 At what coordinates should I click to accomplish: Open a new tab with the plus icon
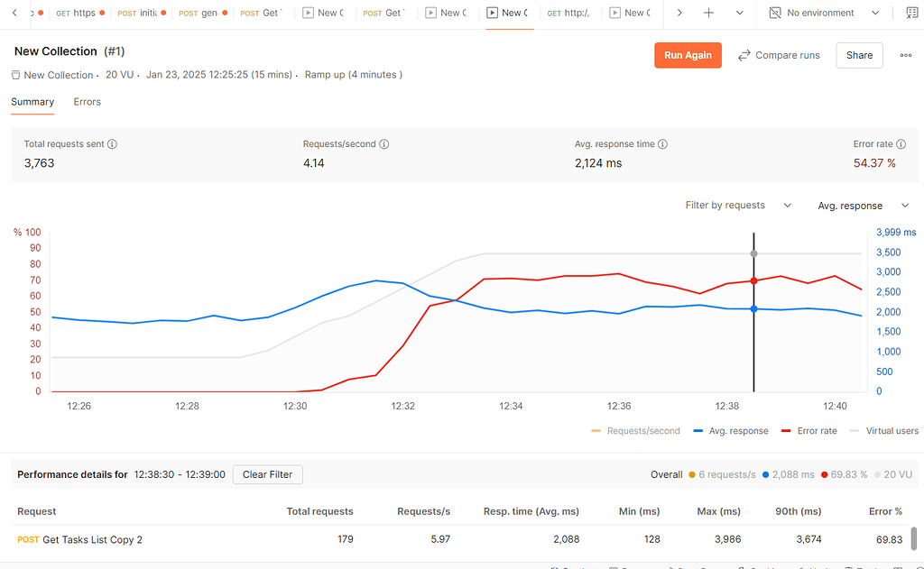(x=709, y=14)
